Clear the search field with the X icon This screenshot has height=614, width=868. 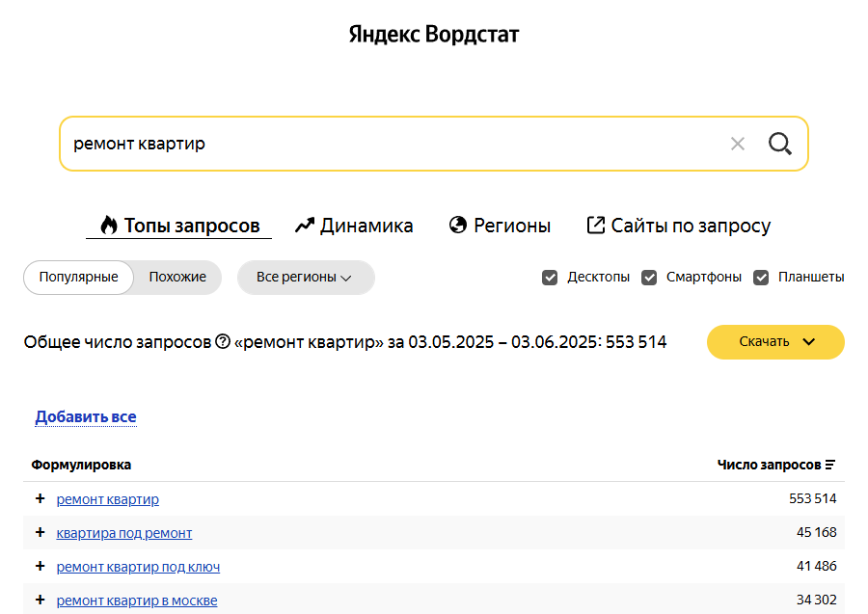[x=738, y=144]
